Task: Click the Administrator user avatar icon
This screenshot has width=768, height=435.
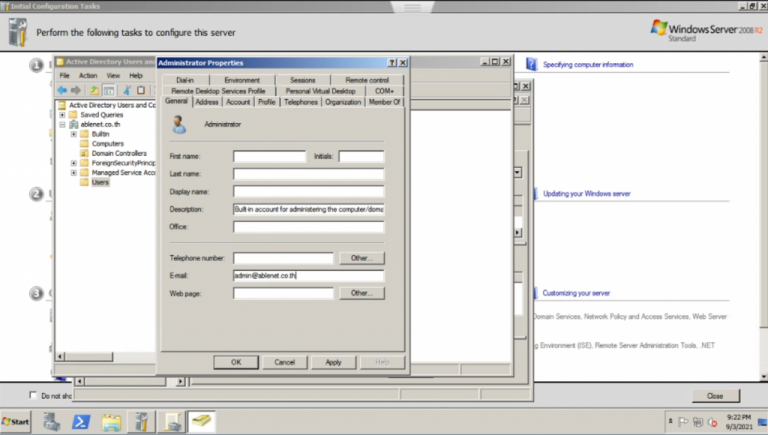Action: pos(179,124)
